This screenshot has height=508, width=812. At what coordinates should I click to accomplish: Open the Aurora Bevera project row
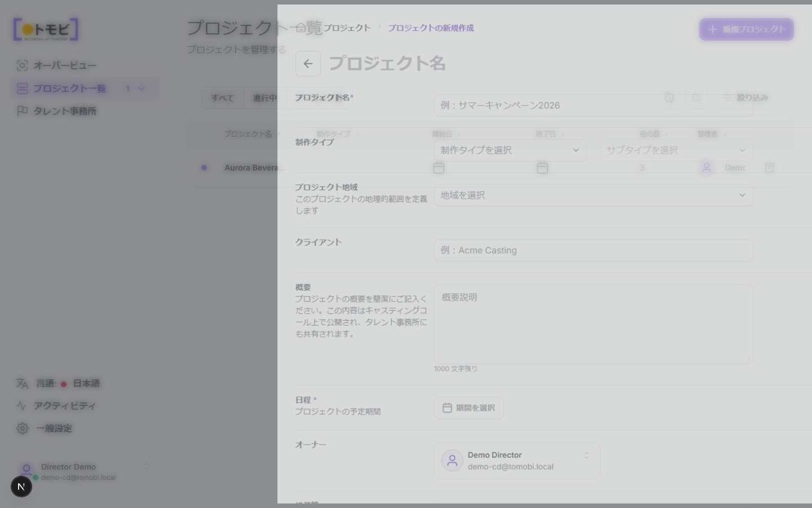255,168
